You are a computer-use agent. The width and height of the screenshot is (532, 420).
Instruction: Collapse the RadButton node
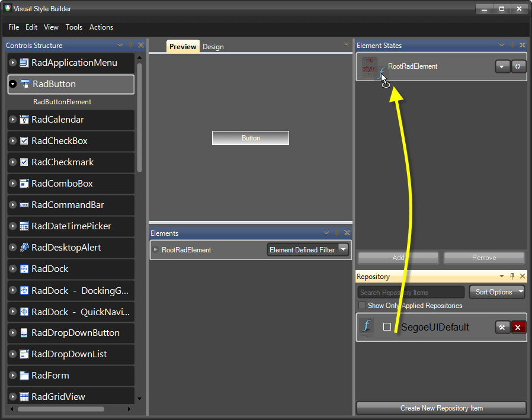[x=13, y=84]
